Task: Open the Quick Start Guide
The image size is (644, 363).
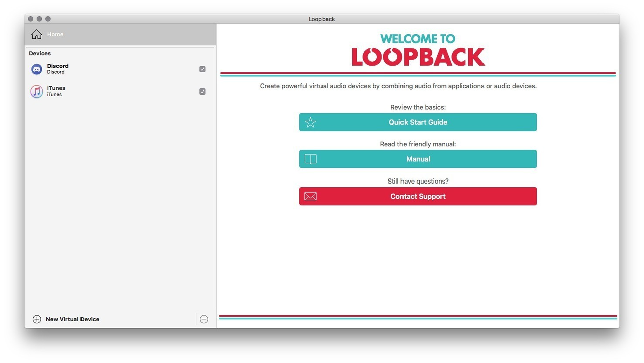Action: (x=418, y=122)
